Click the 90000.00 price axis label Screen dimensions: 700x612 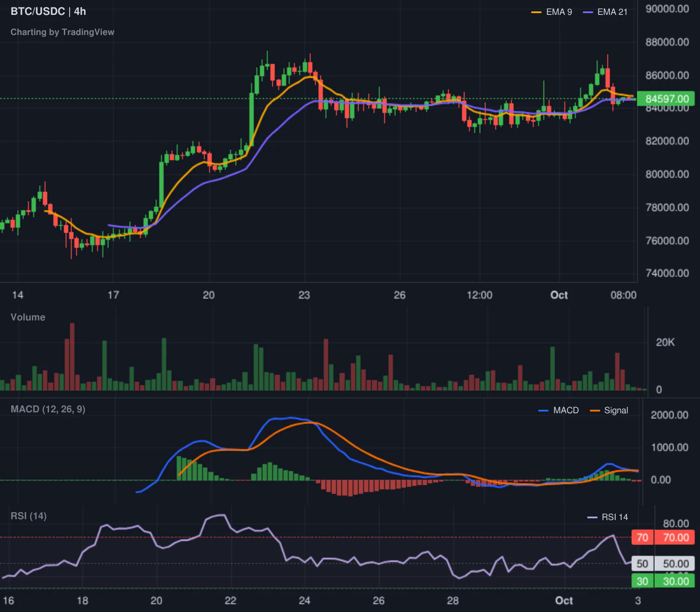coord(667,9)
